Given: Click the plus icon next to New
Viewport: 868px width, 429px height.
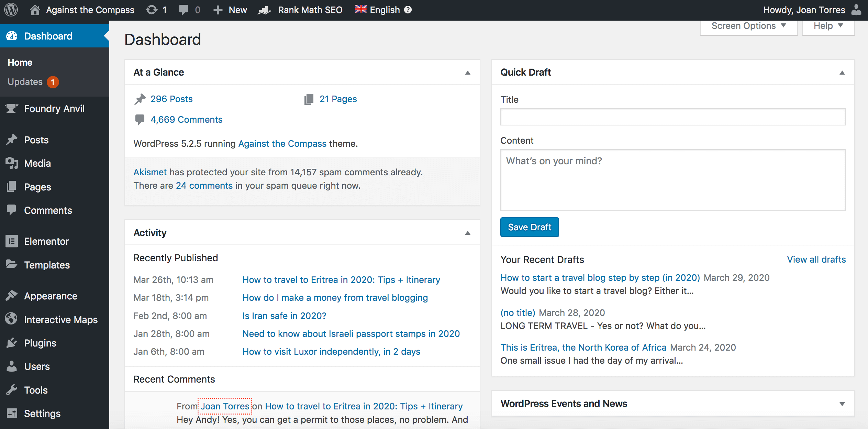Looking at the screenshot, I should click(x=218, y=10).
